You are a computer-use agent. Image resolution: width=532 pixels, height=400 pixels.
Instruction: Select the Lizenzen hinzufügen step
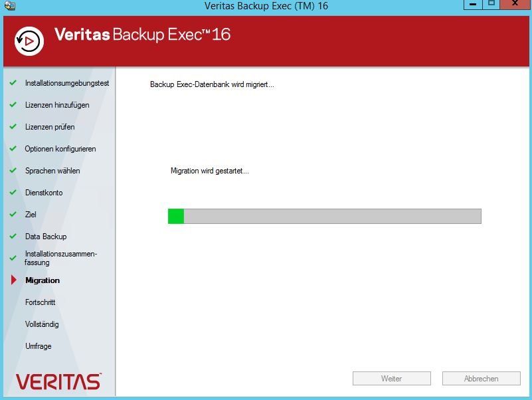pos(57,105)
